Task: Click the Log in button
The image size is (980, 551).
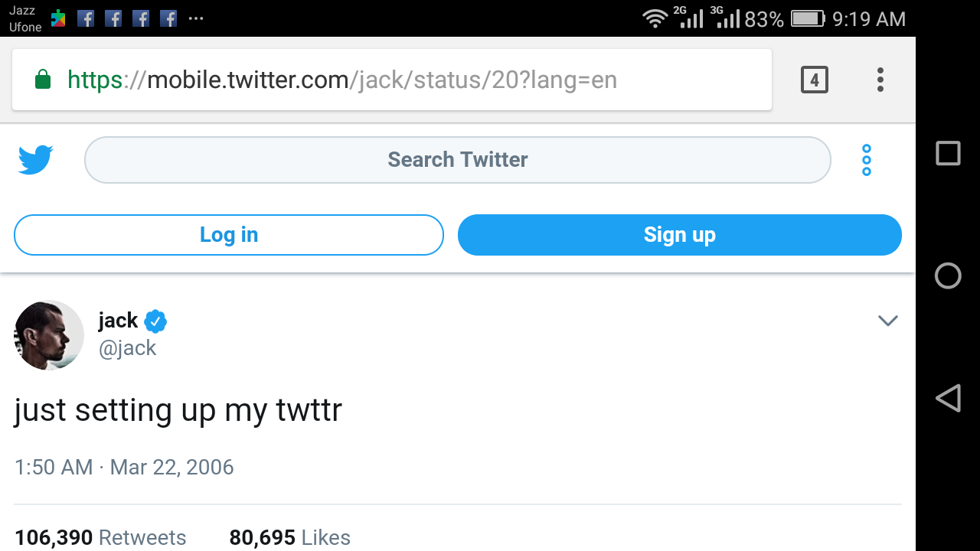Action: tap(228, 235)
